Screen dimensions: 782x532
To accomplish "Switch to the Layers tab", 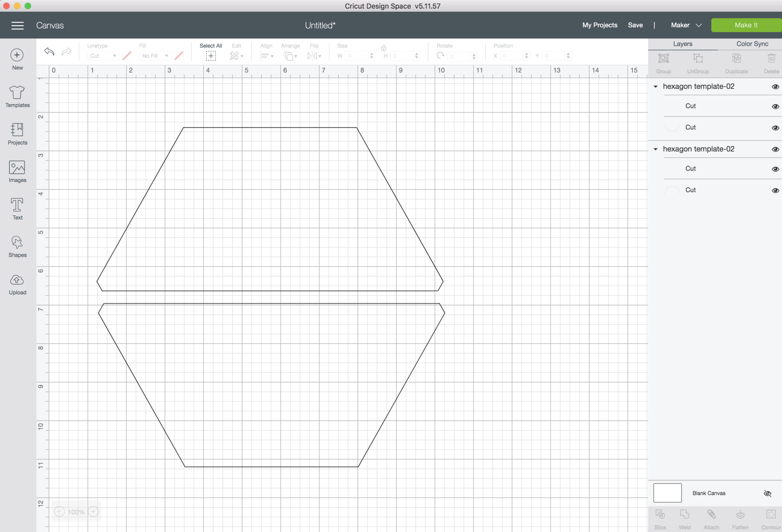I will coord(682,44).
